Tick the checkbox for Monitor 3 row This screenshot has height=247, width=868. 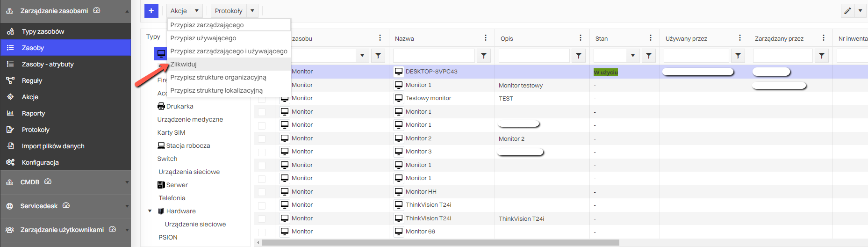click(x=262, y=153)
